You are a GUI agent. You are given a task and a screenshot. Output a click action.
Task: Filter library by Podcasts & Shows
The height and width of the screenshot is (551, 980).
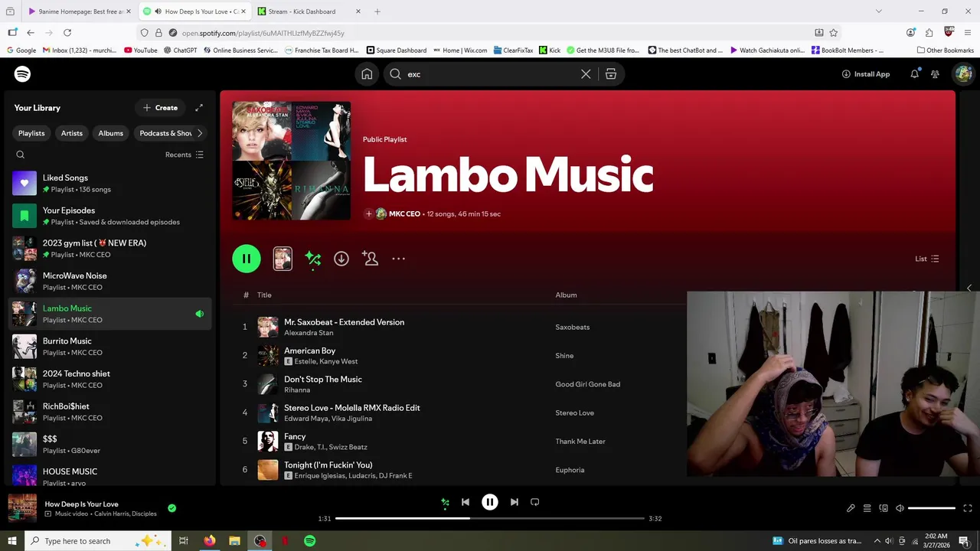click(x=163, y=133)
